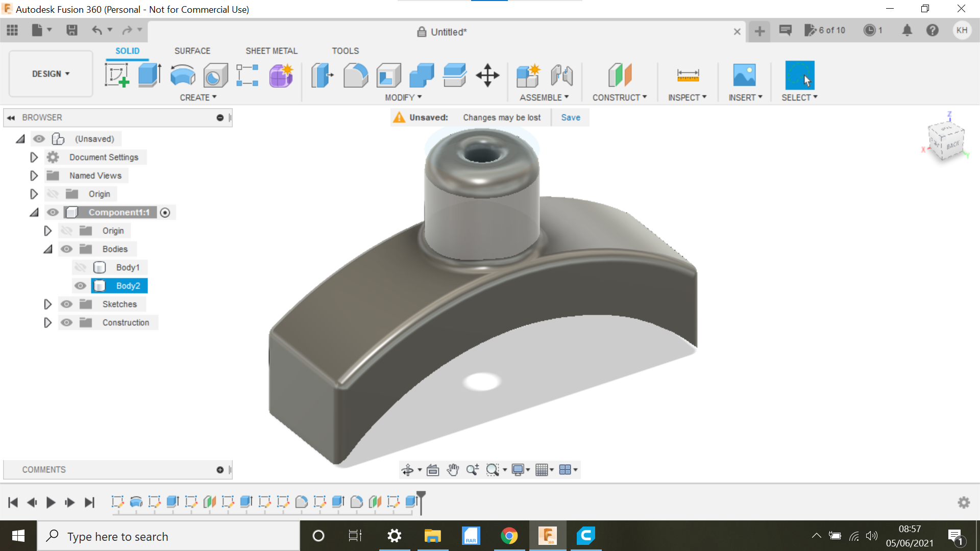Activate the Revolve tool

tap(182, 75)
